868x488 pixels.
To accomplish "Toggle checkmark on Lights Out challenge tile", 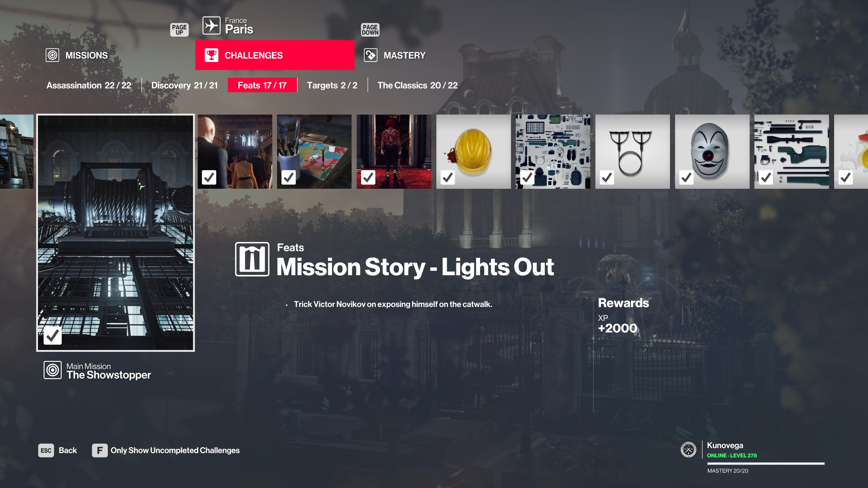I will point(53,335).
